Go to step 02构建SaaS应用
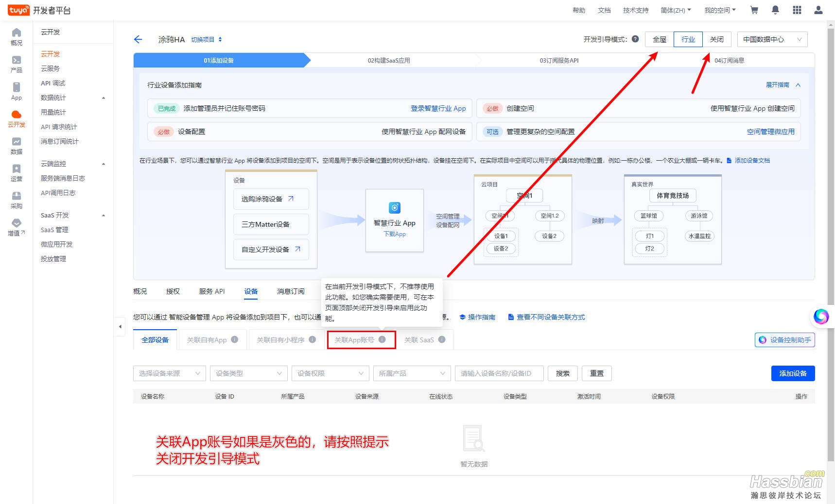This screenshot has width=835, height=504. tap(389, 61)
